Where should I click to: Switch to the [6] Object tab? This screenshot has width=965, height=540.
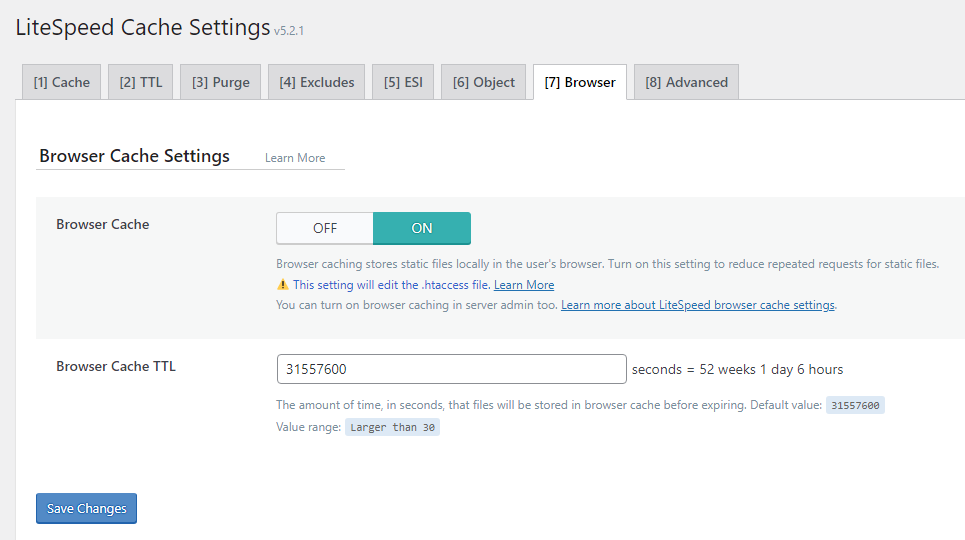tap(484, 82)
